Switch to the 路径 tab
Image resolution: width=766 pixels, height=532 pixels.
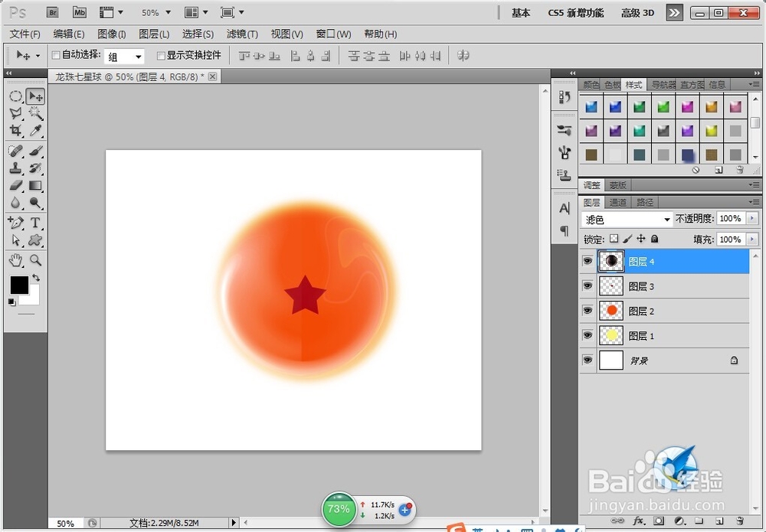[x=645, y=202]
